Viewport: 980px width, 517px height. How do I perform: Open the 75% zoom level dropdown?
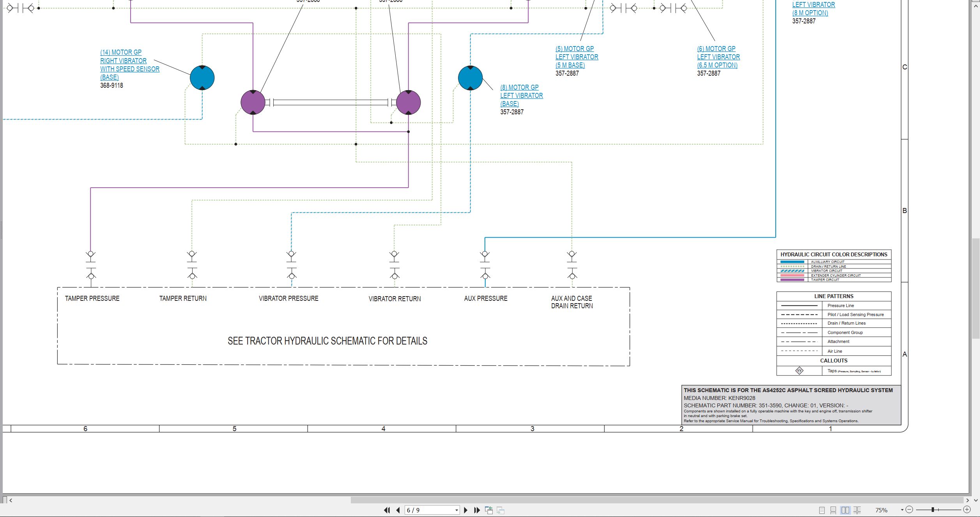pyautogui.click(x=902, y=510)
